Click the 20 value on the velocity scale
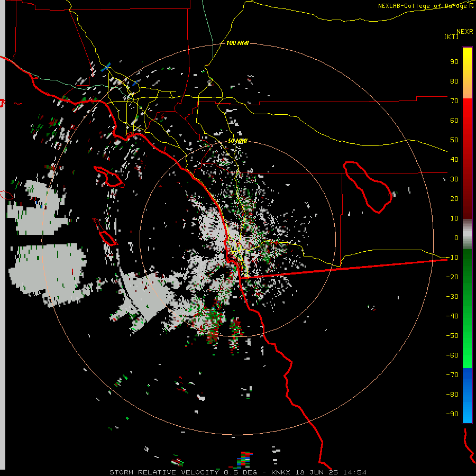 click(454, 198)
